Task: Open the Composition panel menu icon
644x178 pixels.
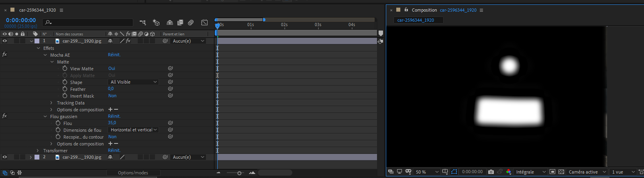Action: (x=481, y=10)
